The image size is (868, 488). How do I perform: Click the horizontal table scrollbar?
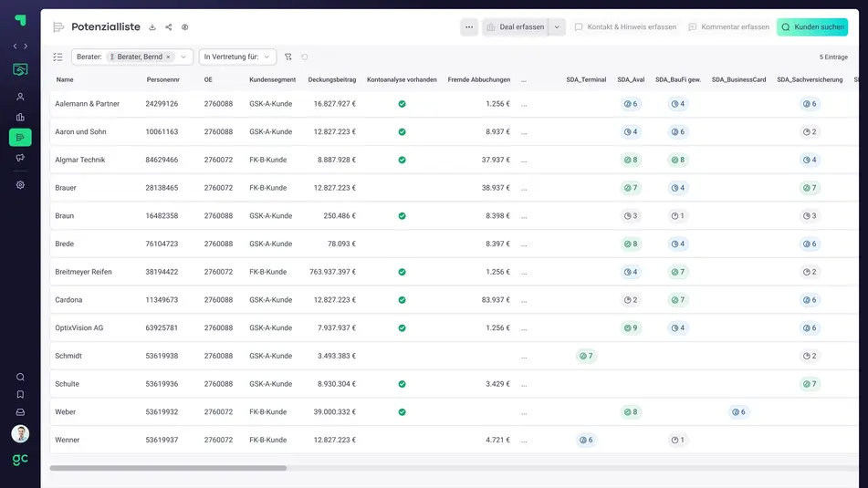coord(168,468)
